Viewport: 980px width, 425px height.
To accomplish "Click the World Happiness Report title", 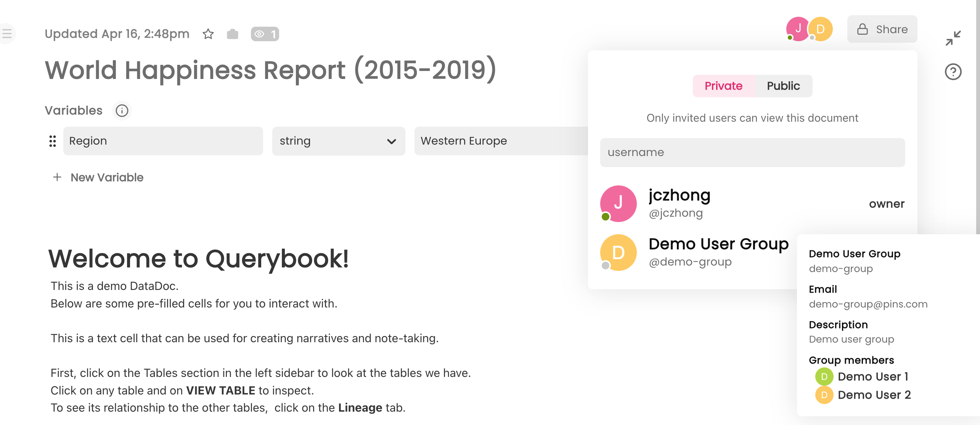I will [x=271, y=70].
